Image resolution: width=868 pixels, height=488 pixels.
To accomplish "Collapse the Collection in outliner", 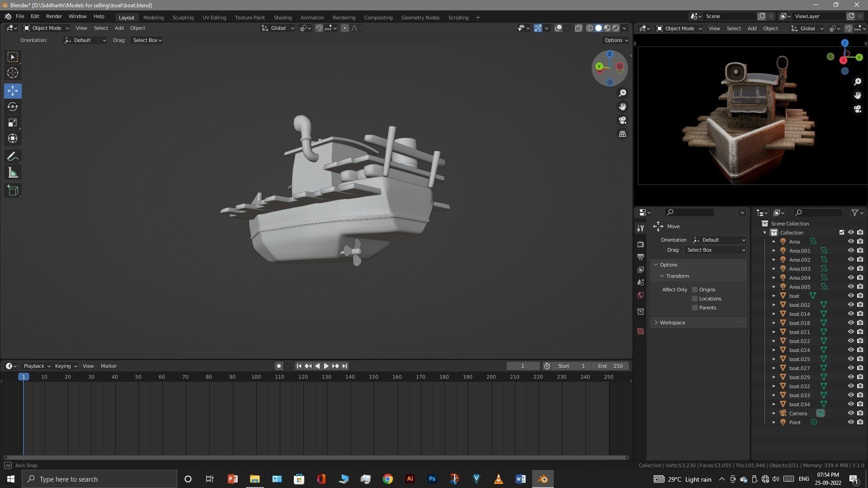I will (x=764, y=233).
